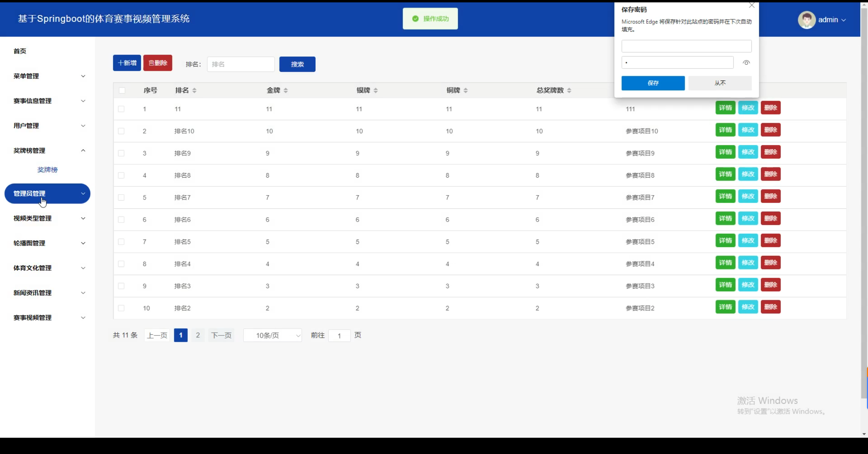Image resolution: width=868 pixels, height=454 pixels.
Task: Go to 首页 in the sidebar
Action: click(x=20, y=51)
